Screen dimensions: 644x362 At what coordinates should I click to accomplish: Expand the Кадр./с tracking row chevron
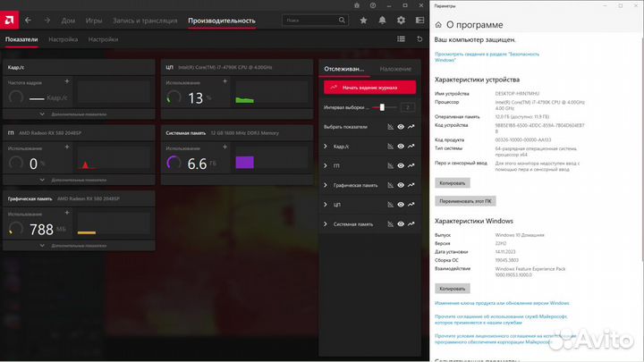[x=326, y=146]
